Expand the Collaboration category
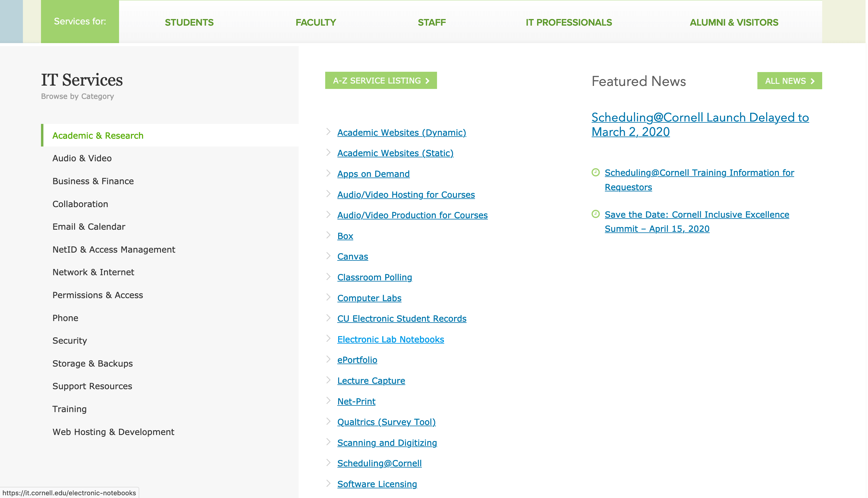The height and width of the screenshot is (498, 868). click(x=80, y=204)
